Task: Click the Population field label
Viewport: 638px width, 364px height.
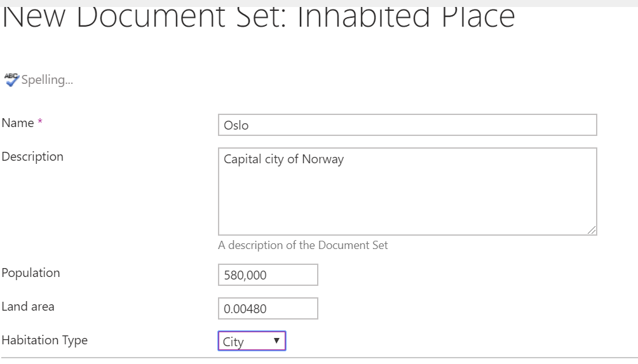Action: (x=31, y=273)
